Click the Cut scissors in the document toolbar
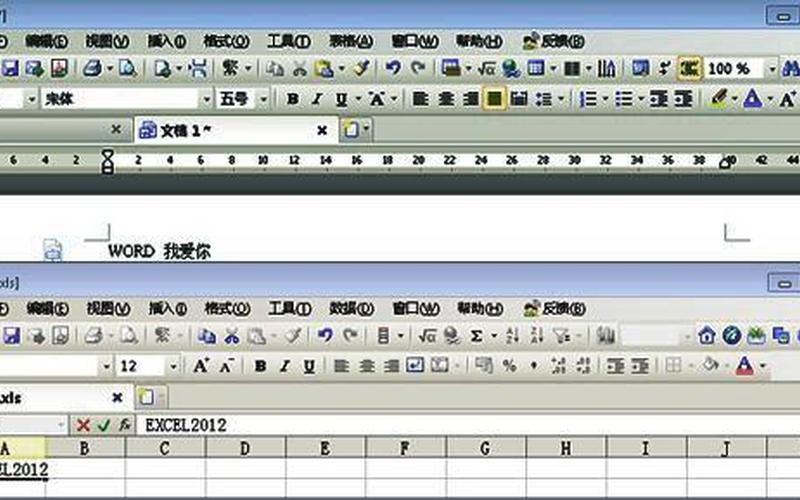This screenshot has width=800, height=500. pos(300,68)
